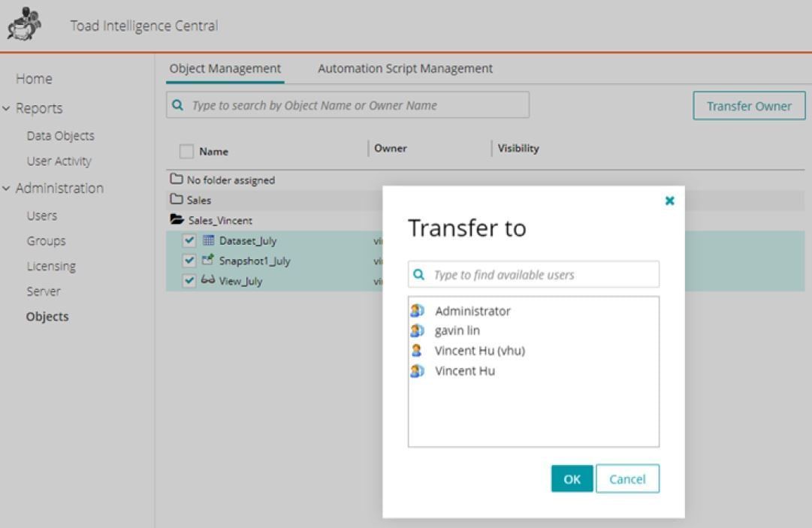Click the magnifier icon in Transfer dialog

click(x=419, y=274)
